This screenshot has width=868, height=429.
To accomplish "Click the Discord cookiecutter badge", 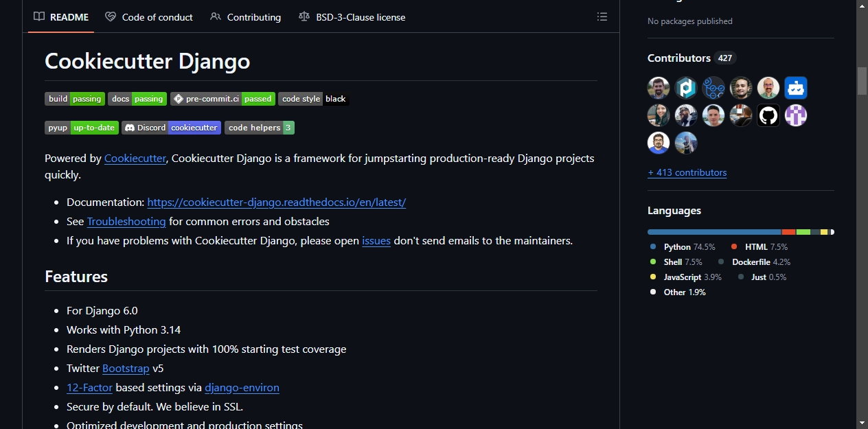I will coord(172,128).
